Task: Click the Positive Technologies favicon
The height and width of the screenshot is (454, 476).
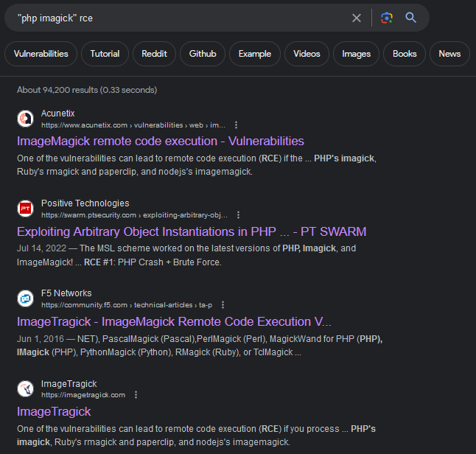Action: point(26,209)
